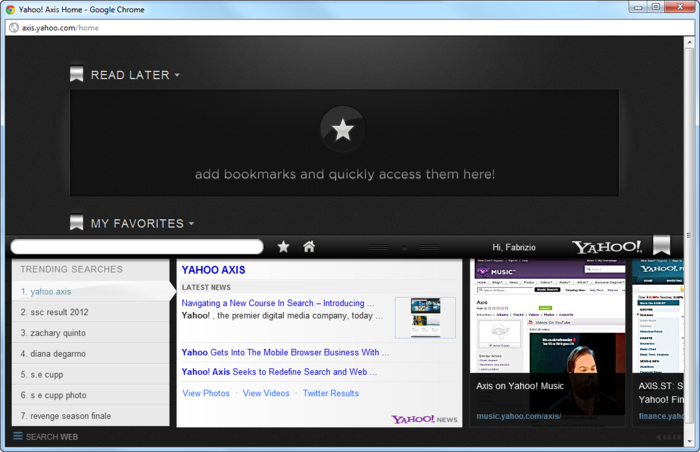
Task: Click the drag handle in the Axis bar center
Action: pyautogui.click(x=404, y=247)
